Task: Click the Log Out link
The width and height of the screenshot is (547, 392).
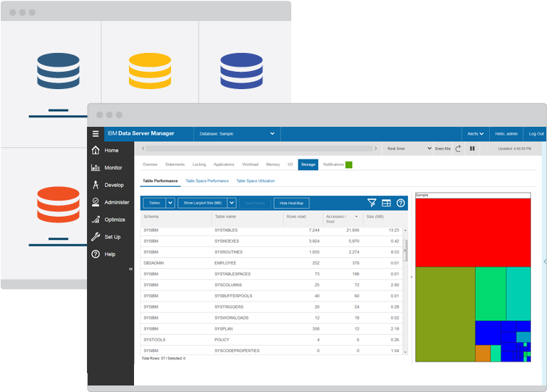Action: (536, 134)
